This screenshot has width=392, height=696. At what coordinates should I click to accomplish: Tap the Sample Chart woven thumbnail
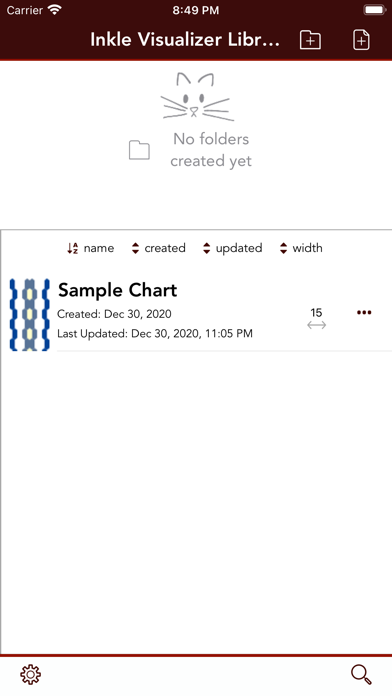(29, 315)
